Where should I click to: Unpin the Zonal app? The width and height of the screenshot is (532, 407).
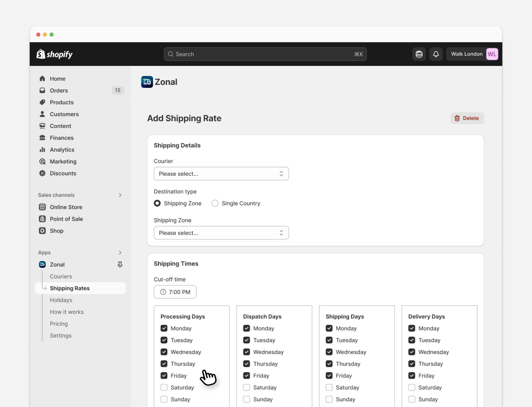tap(120, 264)
